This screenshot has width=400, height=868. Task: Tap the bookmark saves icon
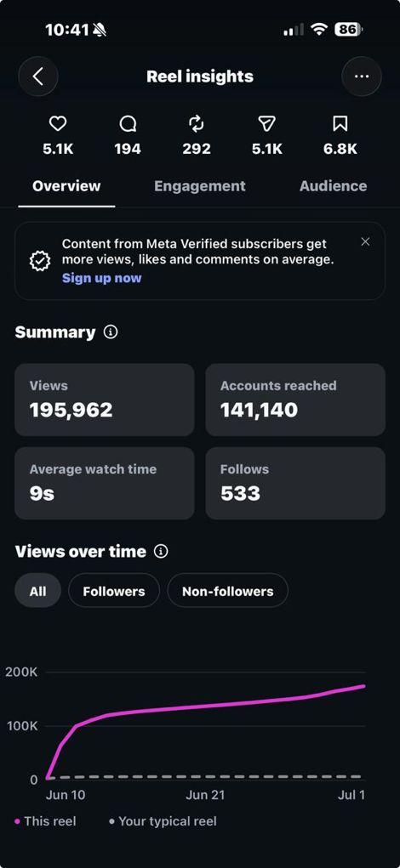click(x=340, y=124)
